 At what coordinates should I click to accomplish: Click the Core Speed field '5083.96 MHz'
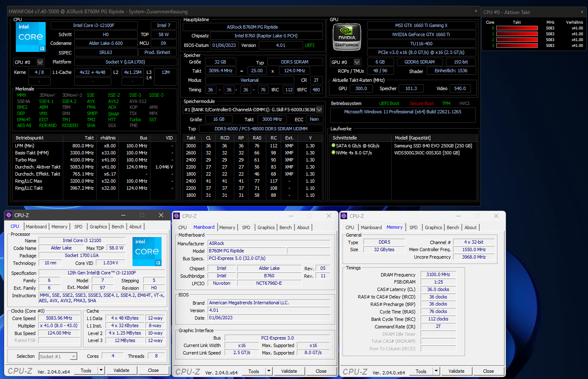[x=59, y=318]
